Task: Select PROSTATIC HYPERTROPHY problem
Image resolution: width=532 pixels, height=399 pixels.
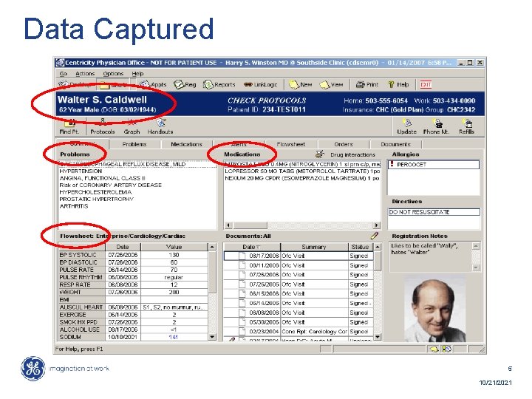Action: 97,199
